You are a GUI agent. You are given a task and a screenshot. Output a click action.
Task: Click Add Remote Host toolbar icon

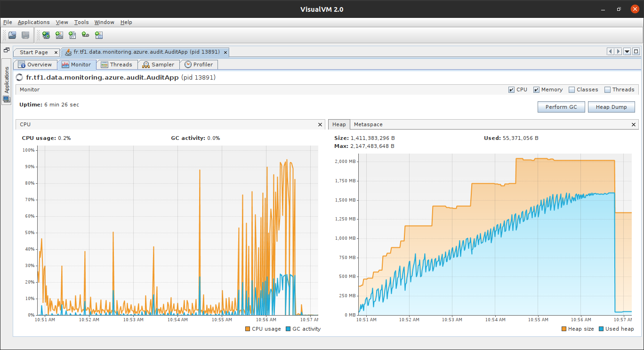(x=46, y=35)
